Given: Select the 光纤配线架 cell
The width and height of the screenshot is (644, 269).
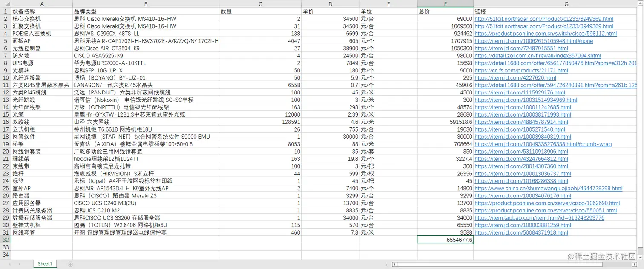Looking at the screenshot, I should 42,107.
